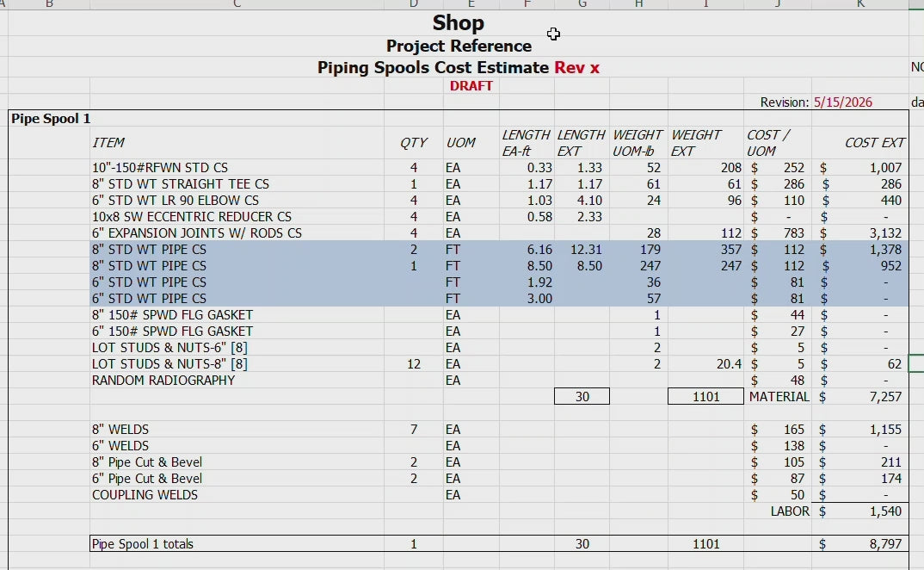The image size is (924, 570).
Task: Click the boxed length total 30 above MATERIAL row
Action: 582,397
